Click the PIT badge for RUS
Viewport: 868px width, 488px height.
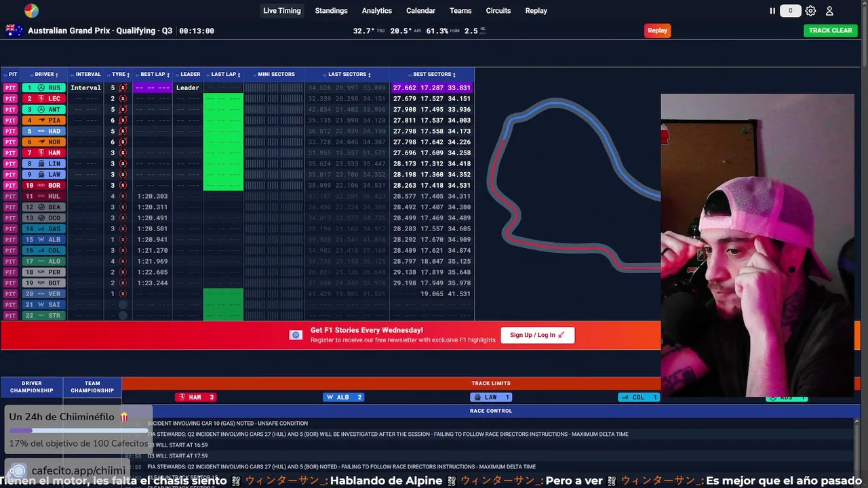(10, 87)
